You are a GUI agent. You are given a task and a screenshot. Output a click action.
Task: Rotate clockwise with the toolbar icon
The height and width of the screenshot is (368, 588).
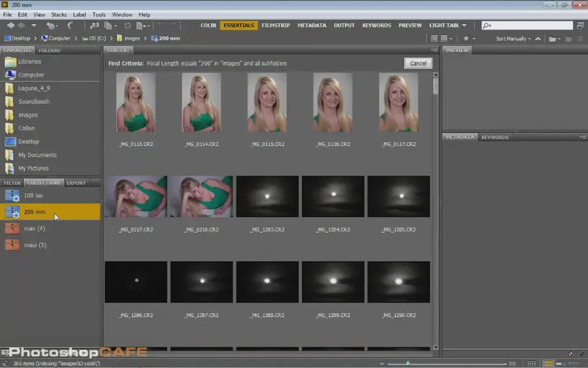tap(172, 25)
